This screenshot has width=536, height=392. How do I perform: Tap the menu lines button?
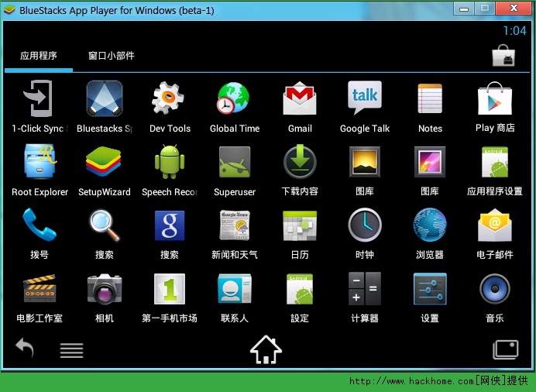click(71, 351)
